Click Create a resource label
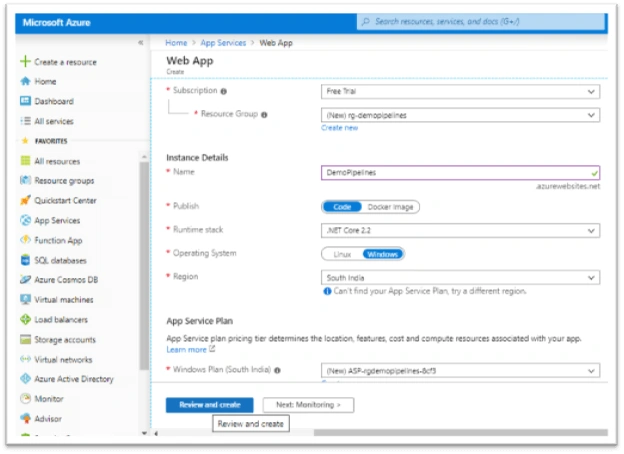 point(65,62)
